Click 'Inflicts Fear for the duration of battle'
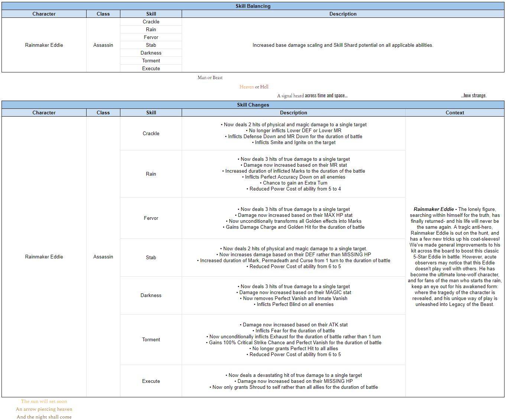This screenshot has width=506, height=420. [x=293, y=331]
